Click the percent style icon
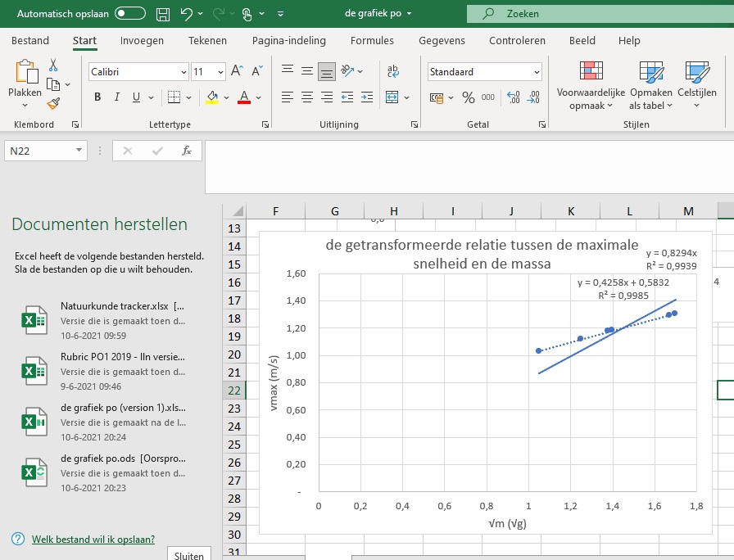Image resolution: width=734 pixels, height=560 pixels. [x=469, y=97]
